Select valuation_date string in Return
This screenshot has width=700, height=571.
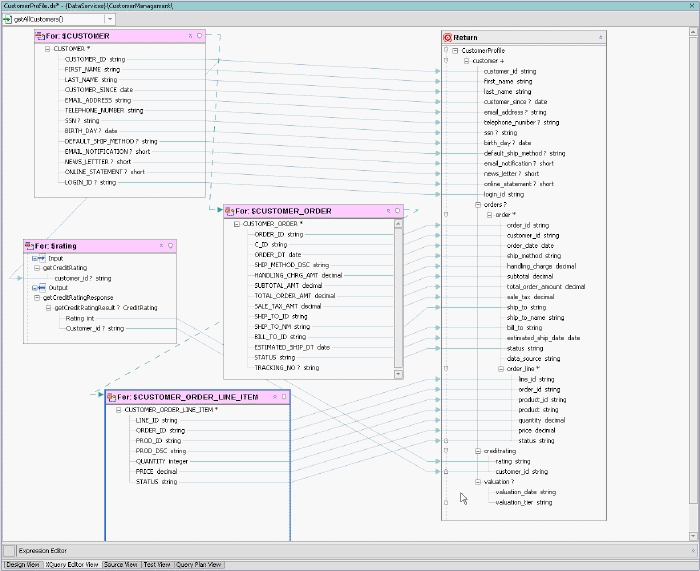pyautogui.click(x=526, y=492)
